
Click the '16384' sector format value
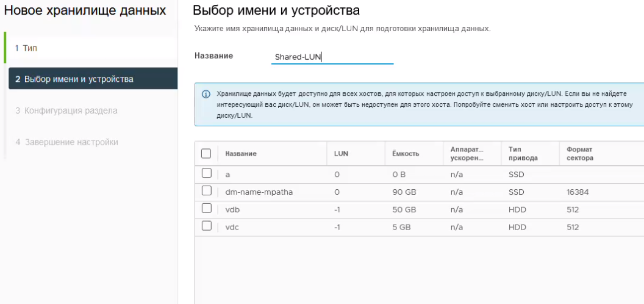pyautogui.click(x=578, y=192)
